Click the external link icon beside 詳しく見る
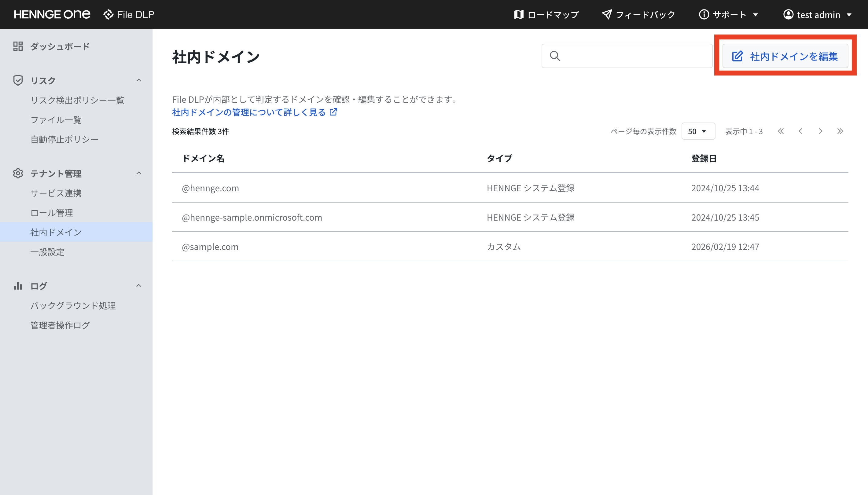 [x=333, y=112]
